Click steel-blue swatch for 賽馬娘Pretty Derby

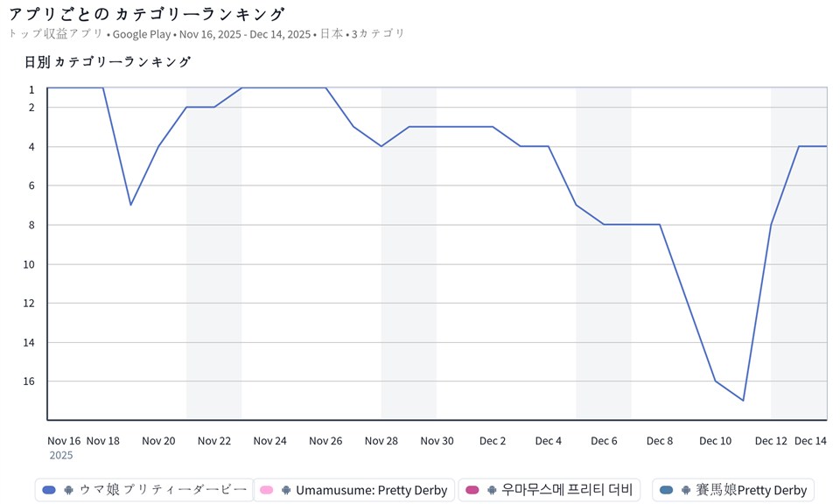pos(667,490)
